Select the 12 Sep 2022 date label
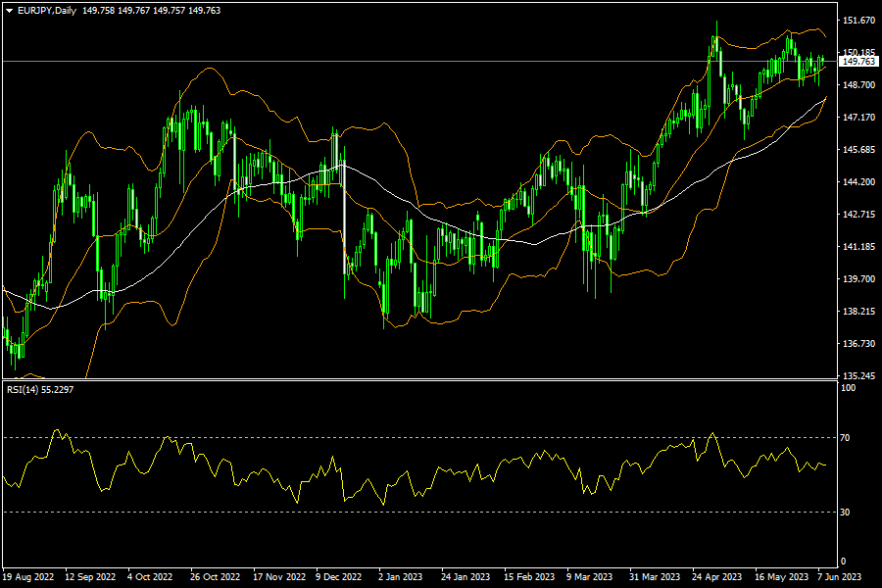This screenshot has height=588, width=882. click(90, 577)
